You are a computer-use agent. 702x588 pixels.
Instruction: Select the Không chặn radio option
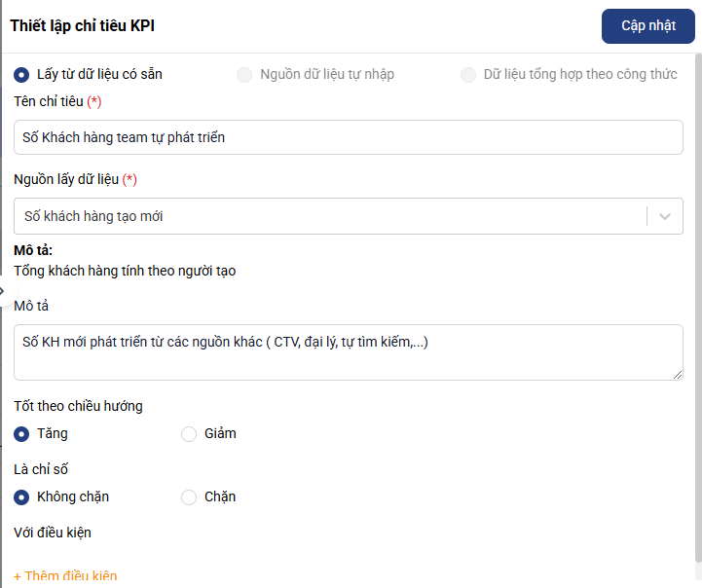coord(21,496)
